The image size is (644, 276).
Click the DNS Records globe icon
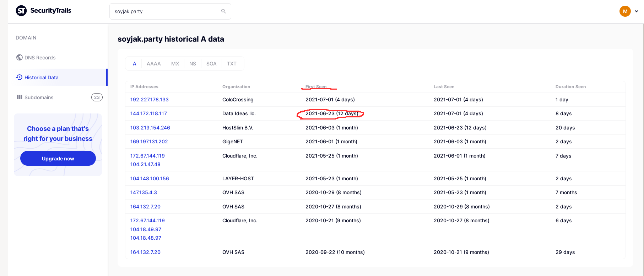(x=19, y=57)
